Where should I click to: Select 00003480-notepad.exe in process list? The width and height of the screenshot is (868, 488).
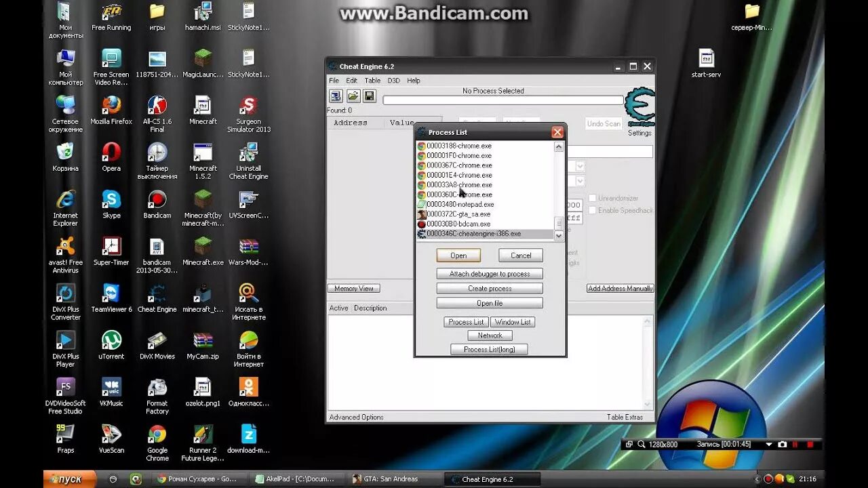pyautogui.click(x=485, y=204)
